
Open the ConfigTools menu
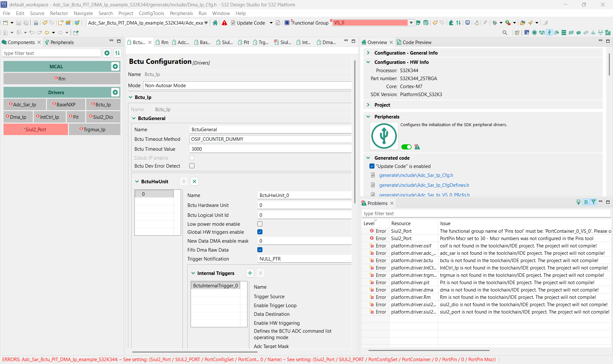coord(151,13)
